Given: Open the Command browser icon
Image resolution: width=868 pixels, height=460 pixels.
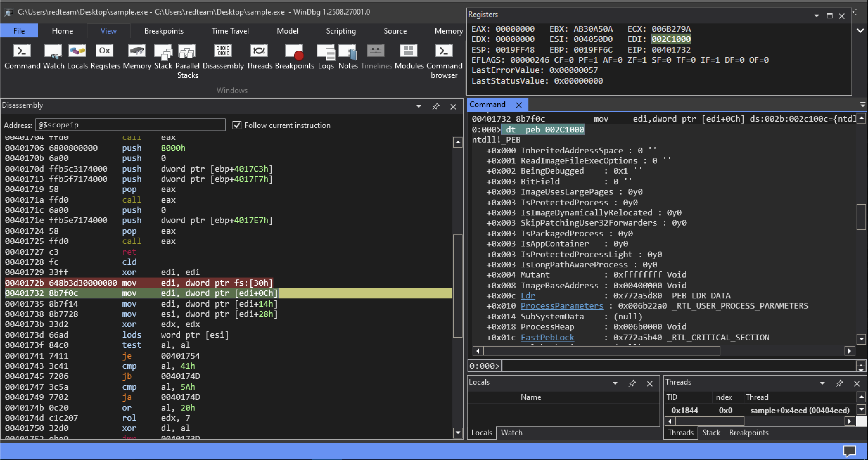Looking at the screenshot, I should (x=444, y=61).
